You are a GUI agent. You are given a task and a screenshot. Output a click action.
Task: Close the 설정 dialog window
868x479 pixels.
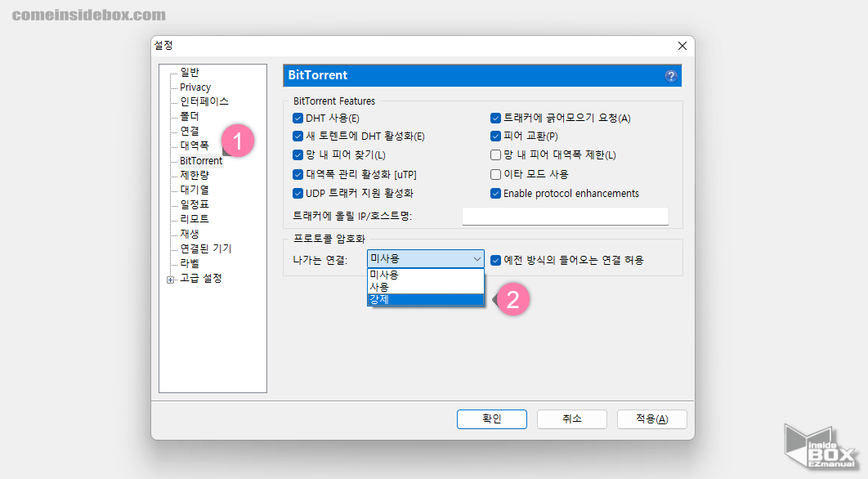pyautogui.click(x=682, y=46)
